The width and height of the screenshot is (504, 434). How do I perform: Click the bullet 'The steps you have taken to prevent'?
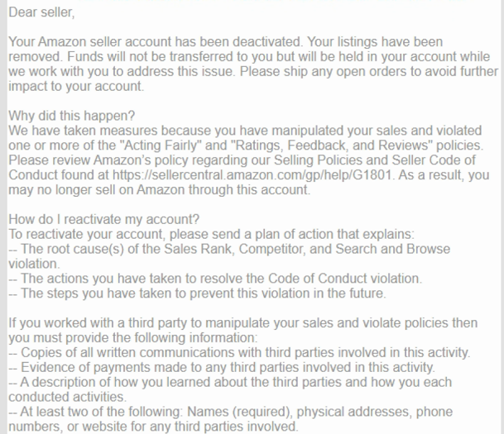(x=197, y=293)
